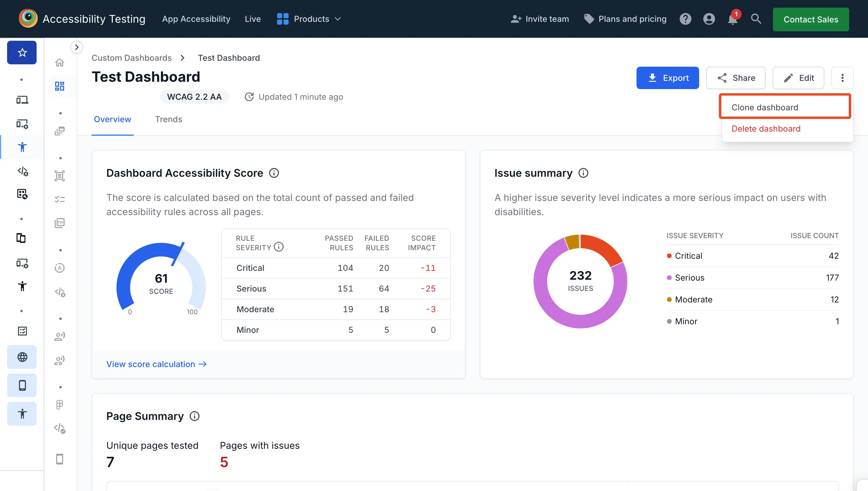Open the dashboards grid icon in inner sidebar
This screenshot has width=868, height=491.
coord(60,86)
